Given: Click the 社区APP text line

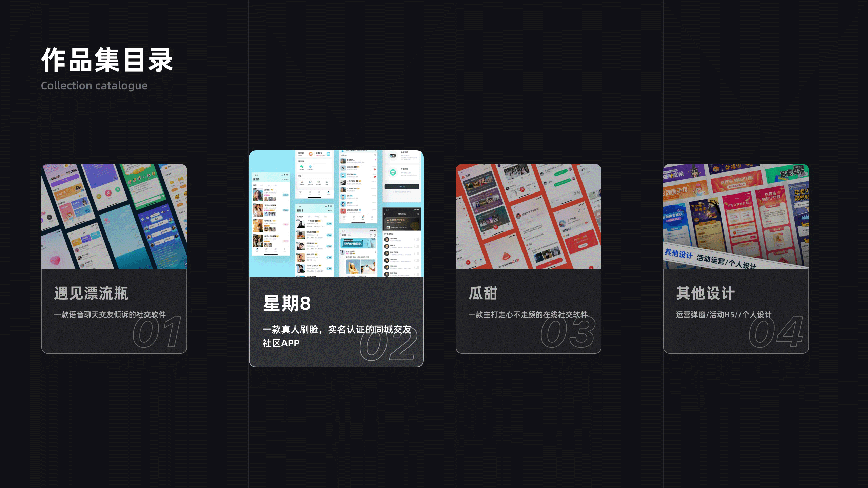Looking at the screenshot, I should click(x=281, y=343).
